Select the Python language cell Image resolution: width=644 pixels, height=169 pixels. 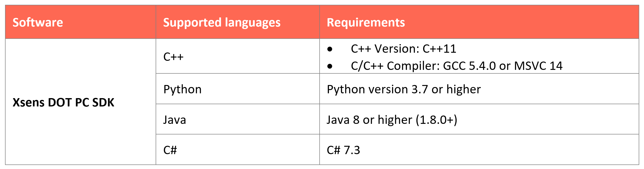pyautogui.click(x=182, y=89)
